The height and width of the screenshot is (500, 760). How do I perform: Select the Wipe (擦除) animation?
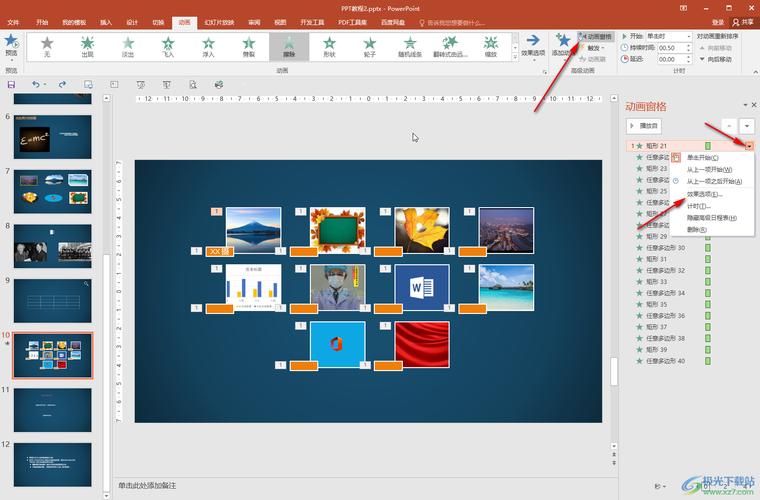(289, 47)
